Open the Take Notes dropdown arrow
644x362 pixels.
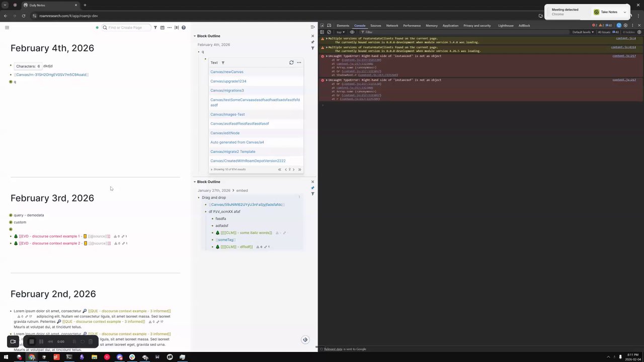point(625,12)
